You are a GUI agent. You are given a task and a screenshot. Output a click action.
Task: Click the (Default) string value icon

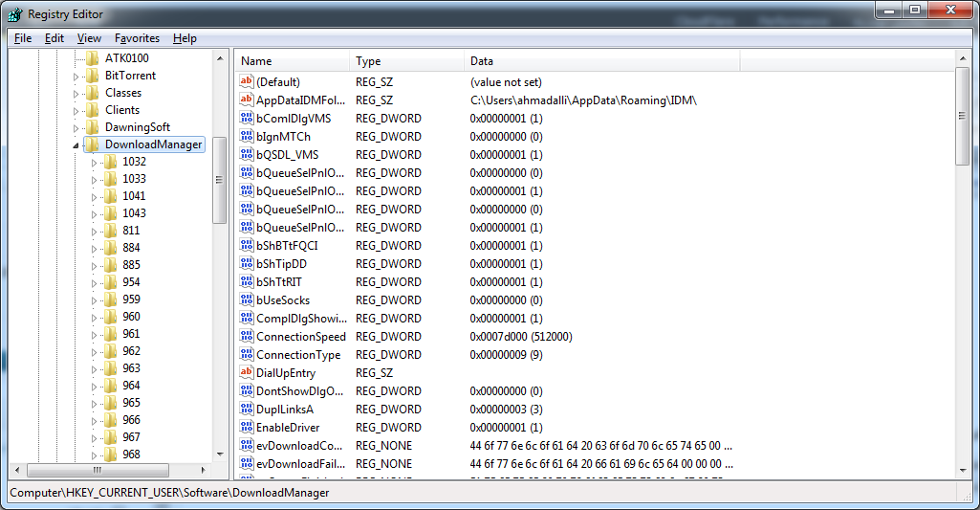247,81
